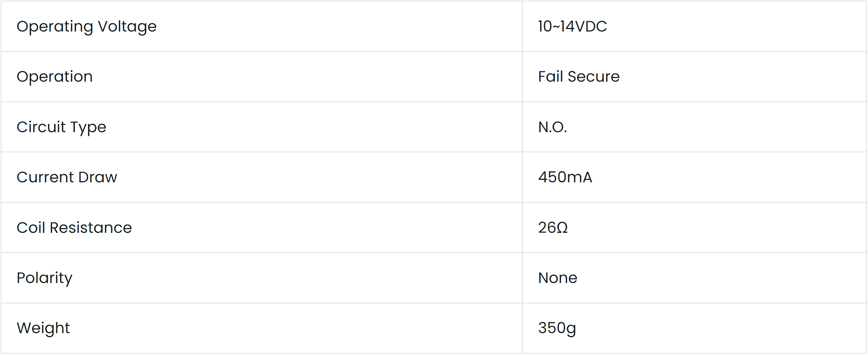Click the "Weight" row label

(x=43, y=328)
